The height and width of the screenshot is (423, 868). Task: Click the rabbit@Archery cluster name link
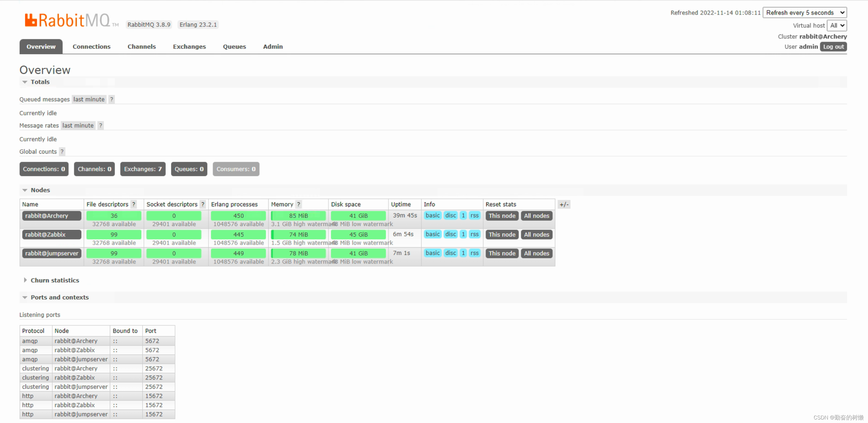823,36
